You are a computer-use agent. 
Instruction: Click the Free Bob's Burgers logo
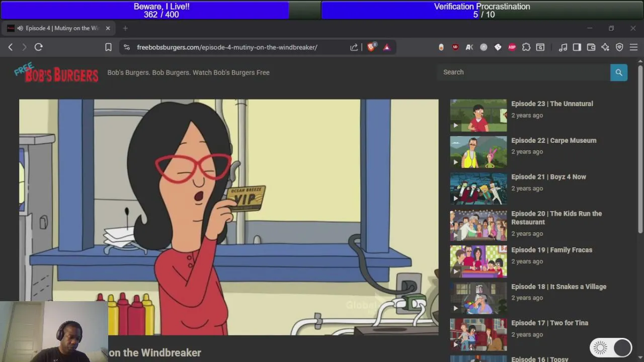click(x=56, y=72)
